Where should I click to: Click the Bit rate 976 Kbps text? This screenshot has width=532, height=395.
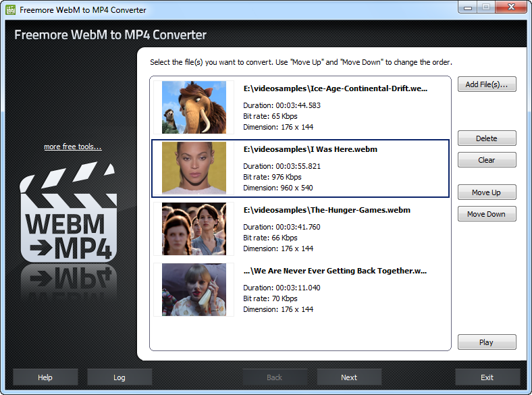click(x=272, y=177)
